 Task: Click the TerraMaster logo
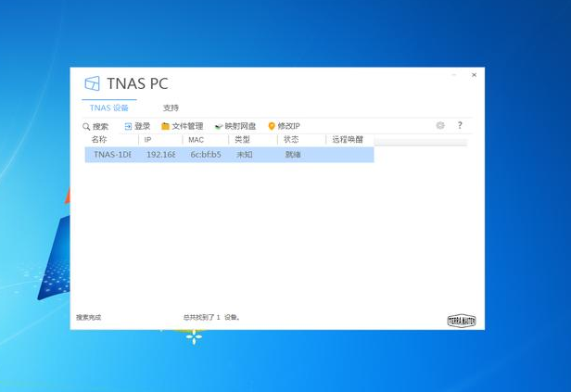462,321
